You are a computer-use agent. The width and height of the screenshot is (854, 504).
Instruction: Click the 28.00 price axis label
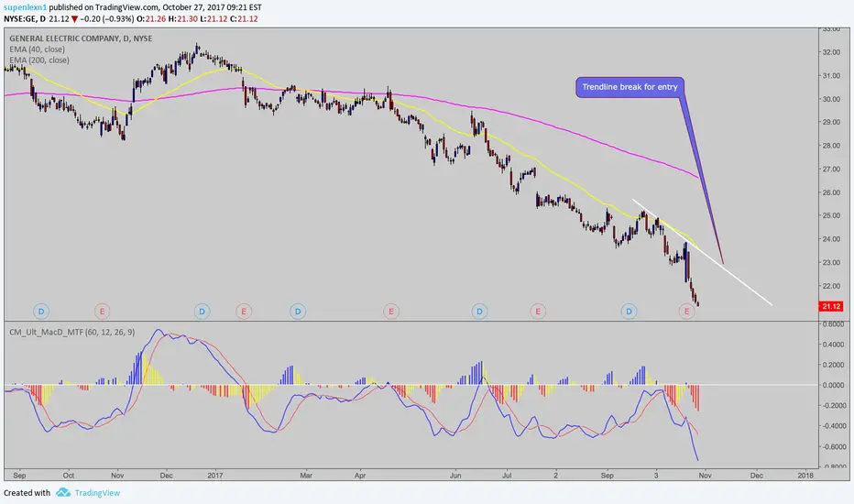pos(831,146)
